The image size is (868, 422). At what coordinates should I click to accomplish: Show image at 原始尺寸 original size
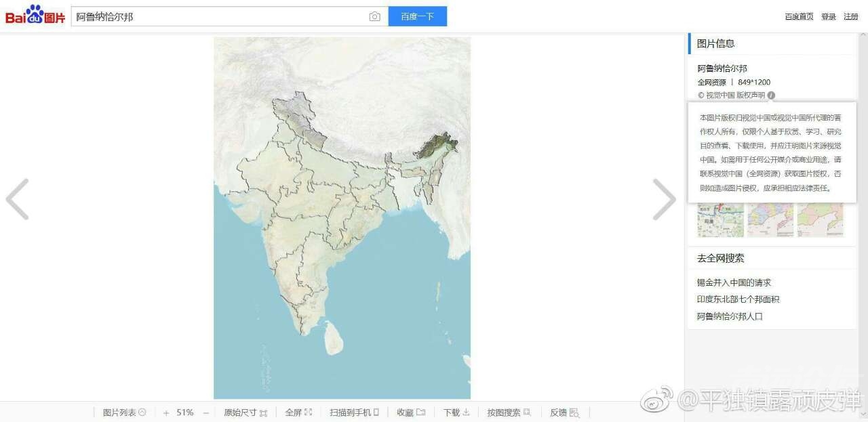point(245,413)
